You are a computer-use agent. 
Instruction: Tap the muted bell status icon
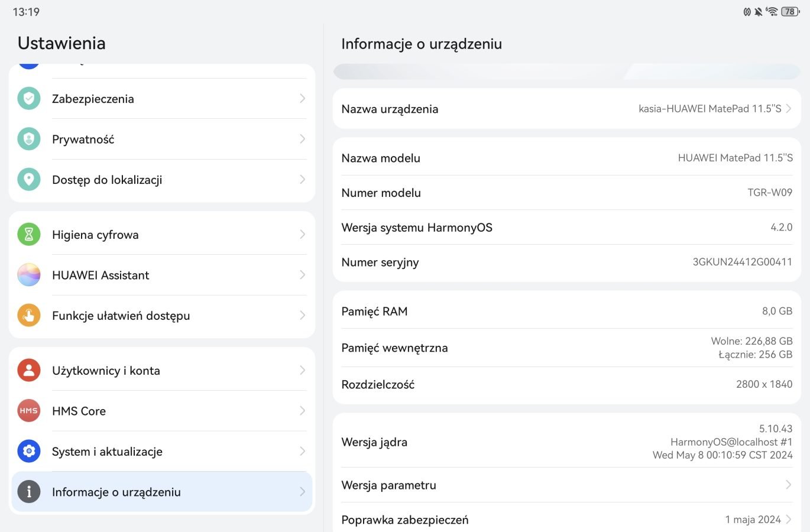point(759,11)
